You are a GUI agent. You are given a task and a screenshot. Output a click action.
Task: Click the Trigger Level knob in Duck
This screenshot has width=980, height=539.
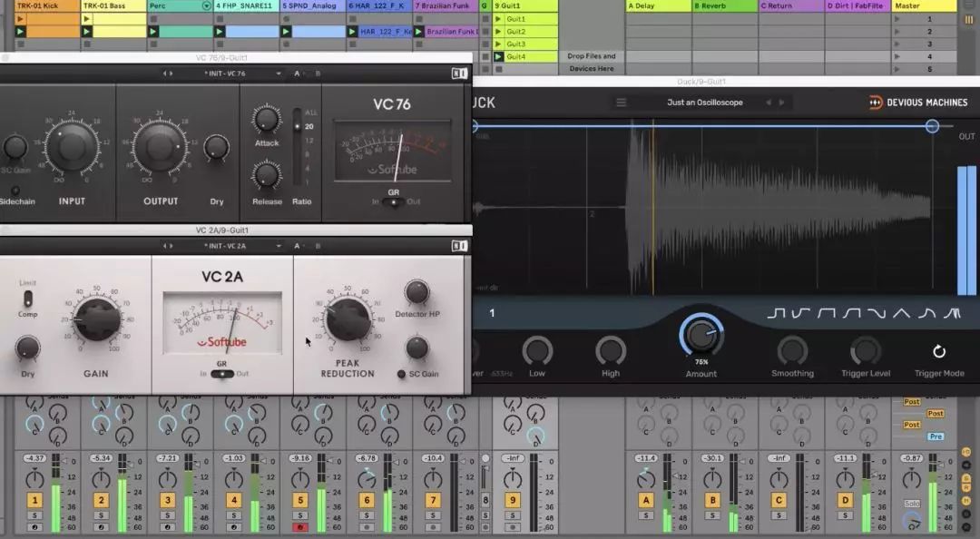pos(866,351)
